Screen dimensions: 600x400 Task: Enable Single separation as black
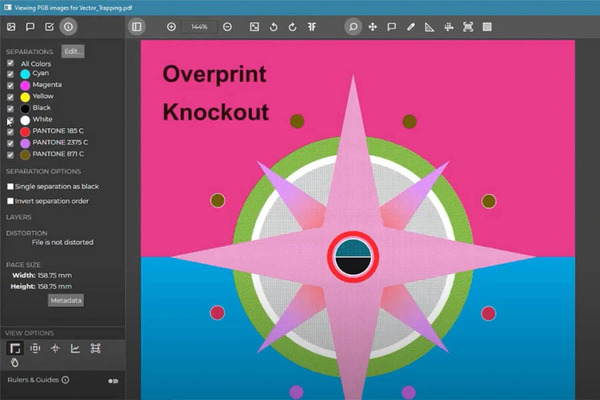tap(10, 186)
